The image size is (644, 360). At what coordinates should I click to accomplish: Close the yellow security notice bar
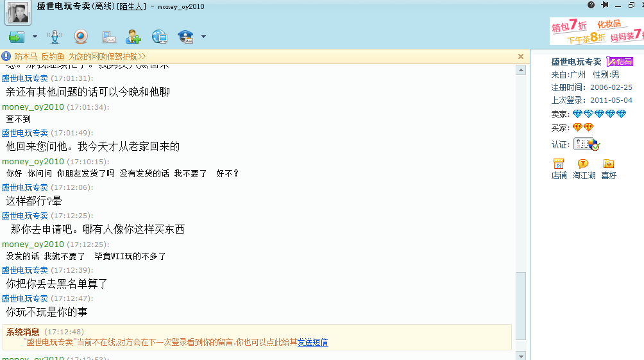(521, 56)
